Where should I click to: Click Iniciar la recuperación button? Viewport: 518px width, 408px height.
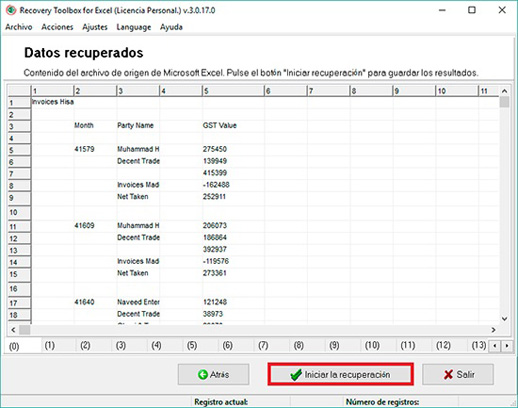click(340, 374)
